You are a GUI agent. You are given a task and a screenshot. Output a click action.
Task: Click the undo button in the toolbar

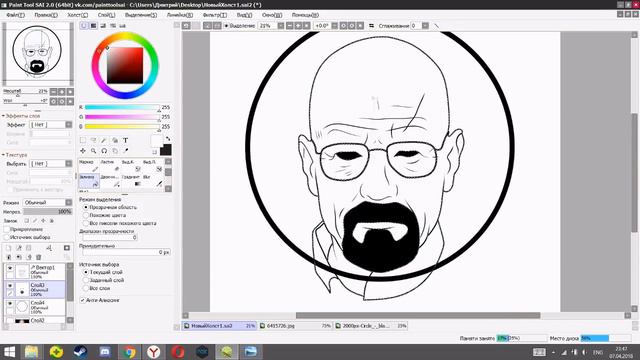(186, 26)
